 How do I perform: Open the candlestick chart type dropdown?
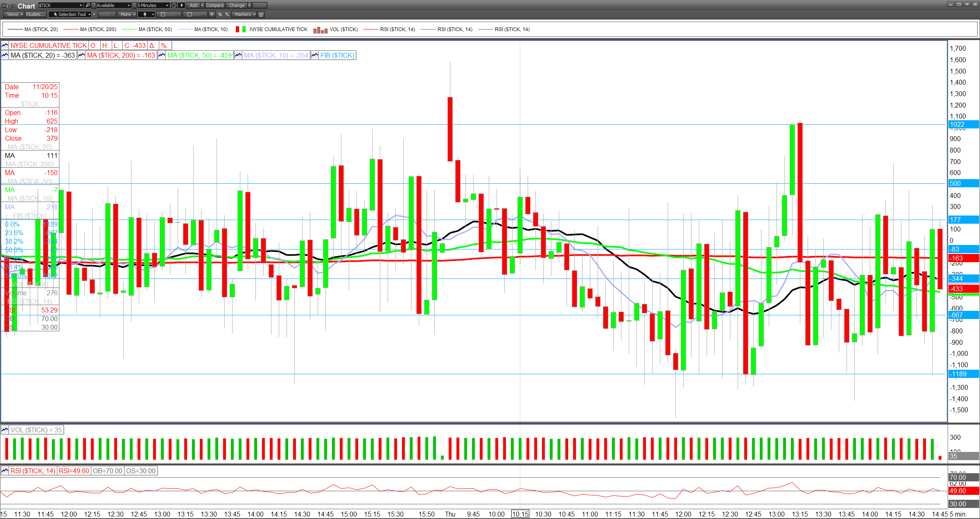pos(147,14)
